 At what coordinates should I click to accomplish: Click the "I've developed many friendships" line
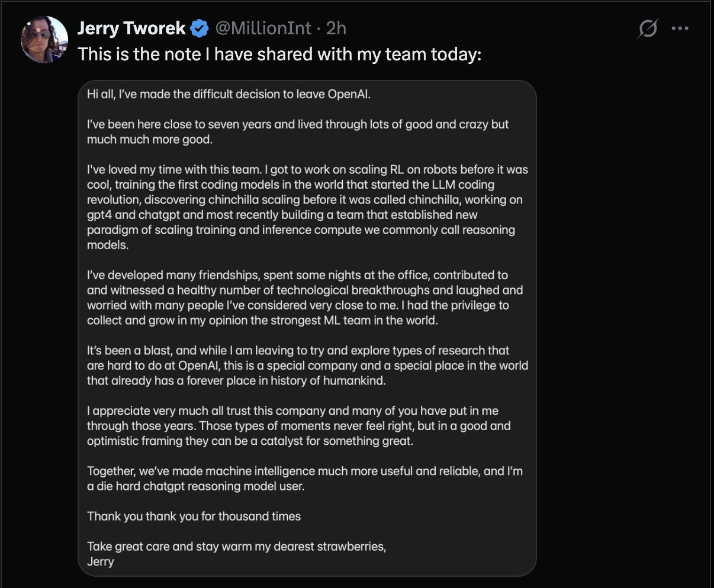(297, 275)
